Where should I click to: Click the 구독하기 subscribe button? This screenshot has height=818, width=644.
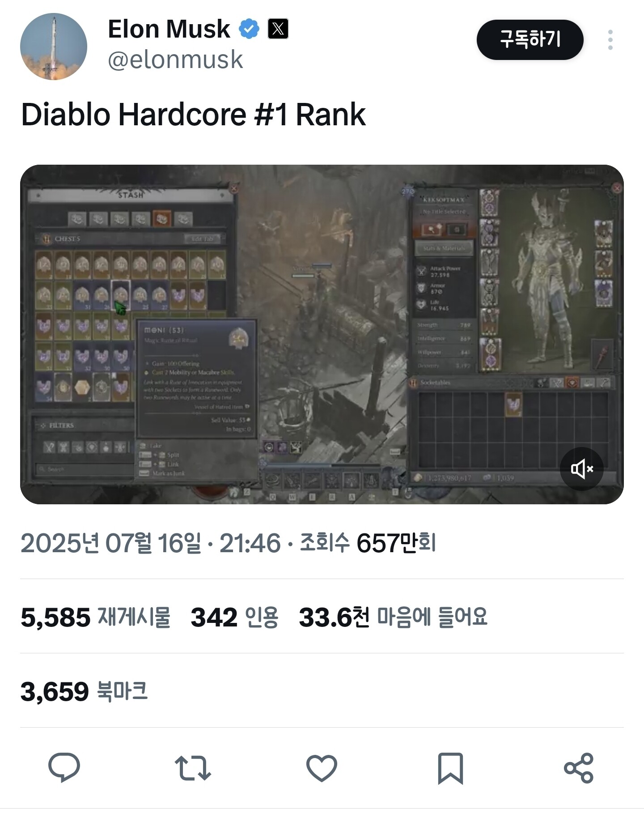pos(530,40)
